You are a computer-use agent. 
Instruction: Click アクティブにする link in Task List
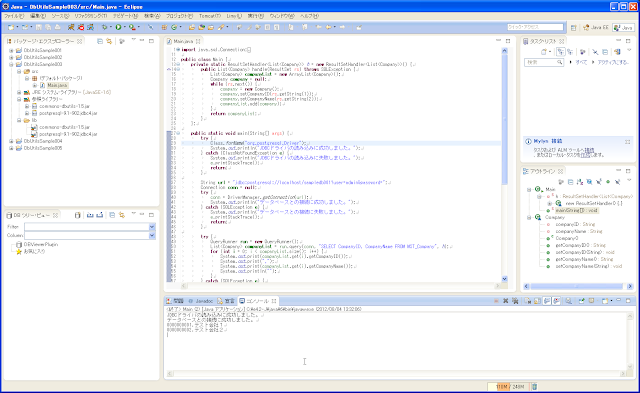(x=613, y=62)
